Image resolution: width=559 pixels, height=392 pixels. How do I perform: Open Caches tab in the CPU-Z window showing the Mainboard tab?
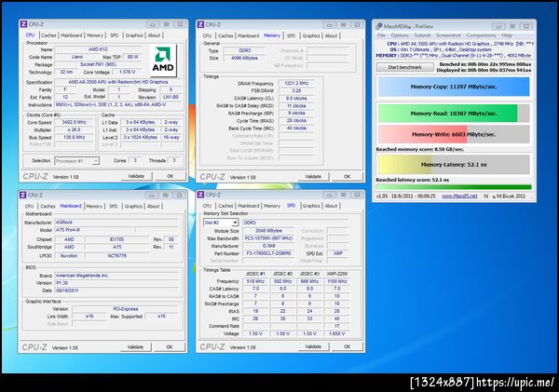48,206
